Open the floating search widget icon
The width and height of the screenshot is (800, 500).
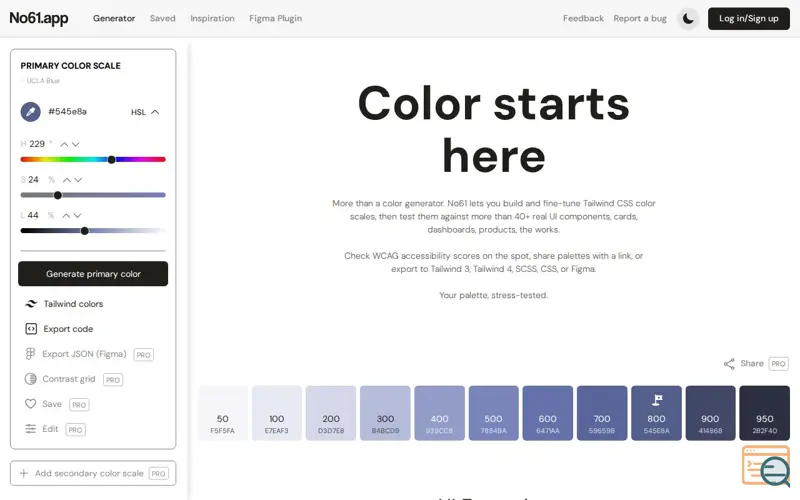[x=766, y=465]
